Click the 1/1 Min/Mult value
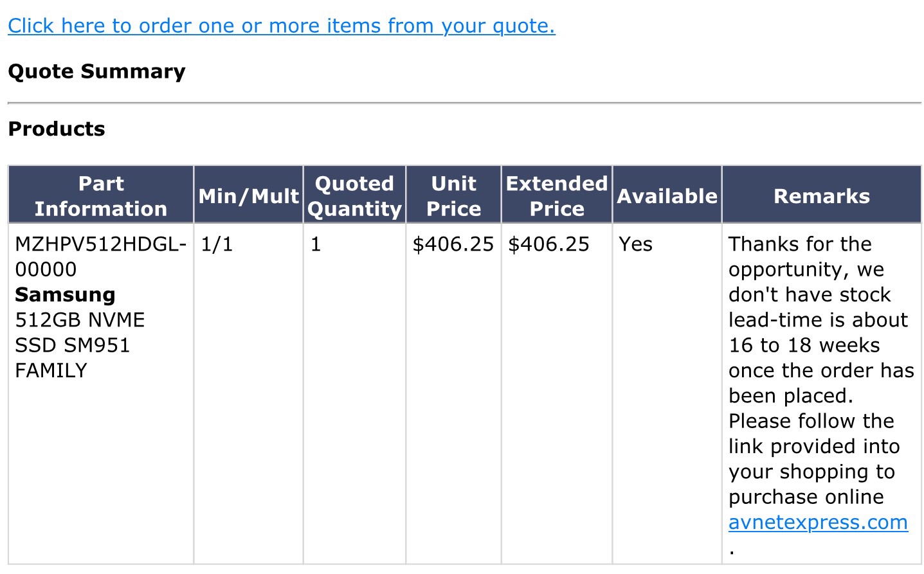 click(x=217, y=244)
